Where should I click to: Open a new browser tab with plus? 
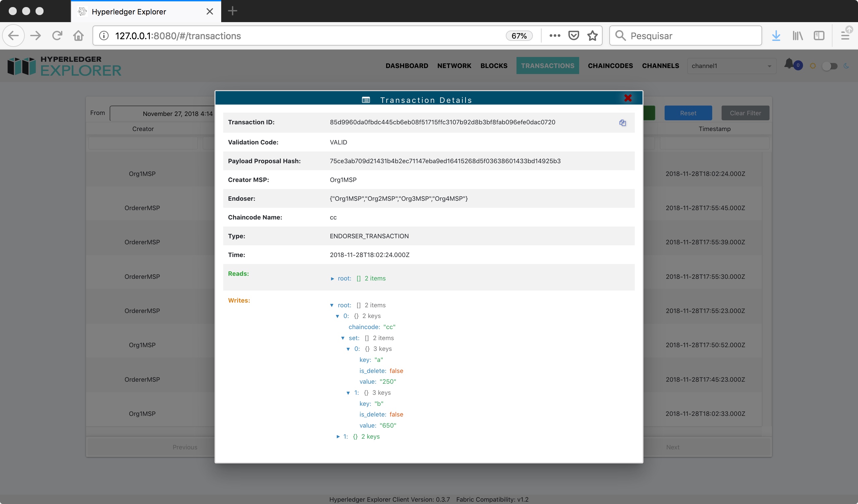(233, 11)
